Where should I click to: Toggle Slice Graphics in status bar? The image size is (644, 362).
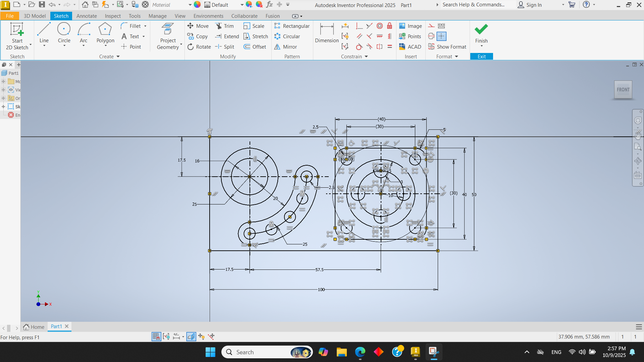(x=191, y=337)
